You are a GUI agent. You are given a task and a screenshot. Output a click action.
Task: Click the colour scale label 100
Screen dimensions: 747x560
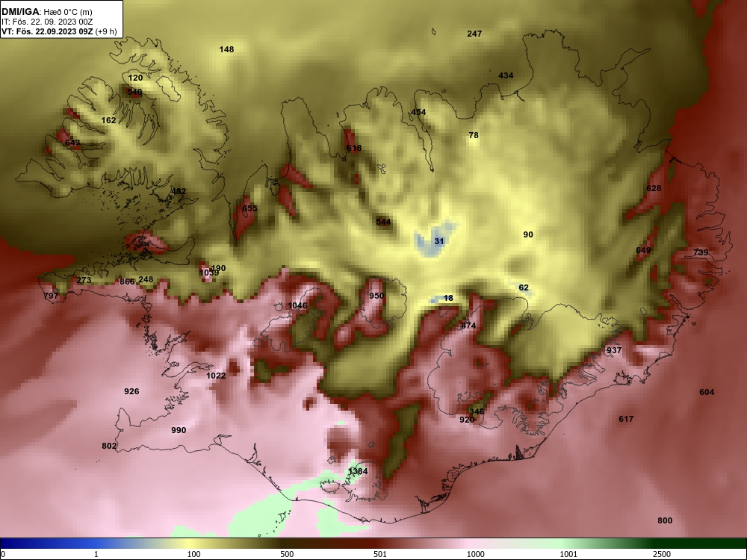coord(193,554)
